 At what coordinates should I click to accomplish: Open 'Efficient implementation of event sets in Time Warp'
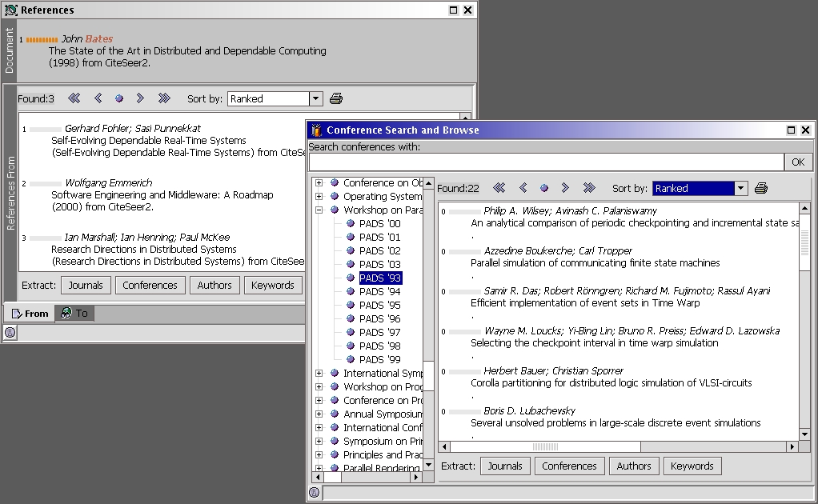(585, 303)
